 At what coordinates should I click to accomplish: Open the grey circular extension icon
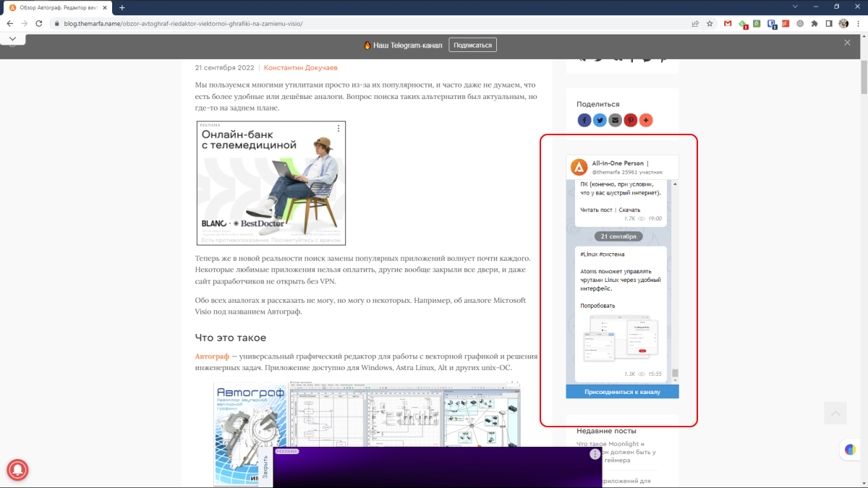[800, 23]
